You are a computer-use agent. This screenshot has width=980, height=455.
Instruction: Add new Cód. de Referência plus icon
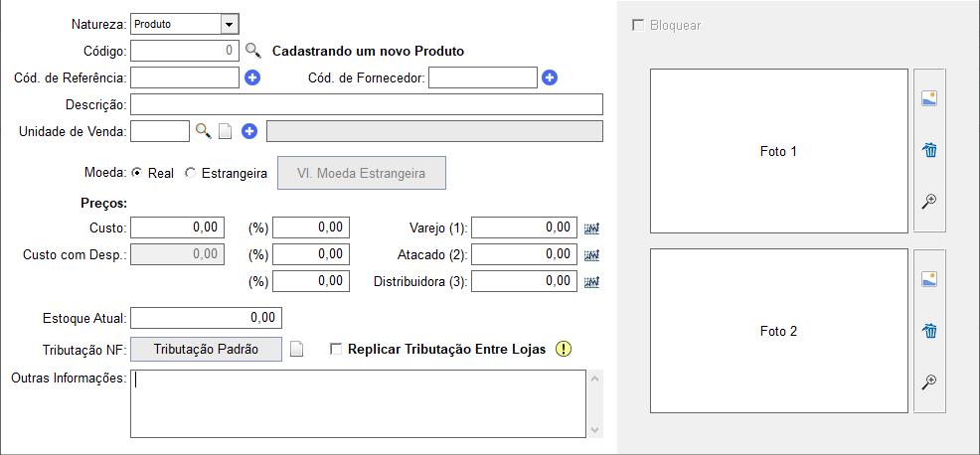tap(252, 78)
